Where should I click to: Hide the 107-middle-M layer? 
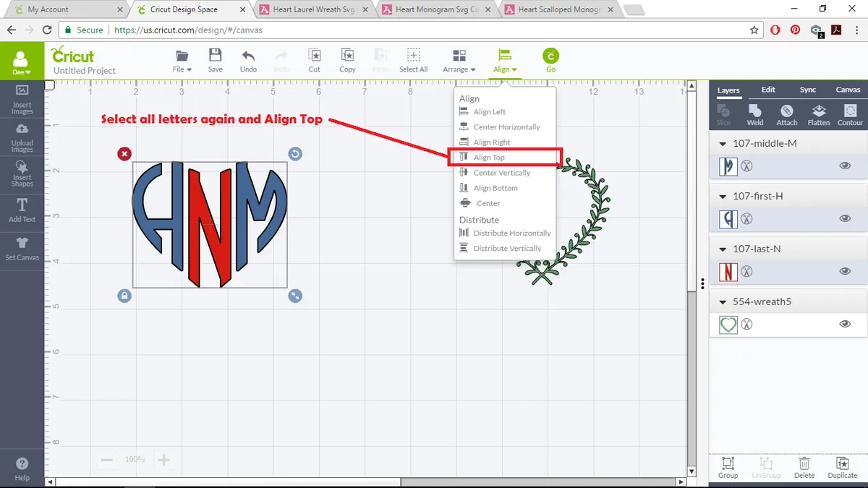point(845,166)
